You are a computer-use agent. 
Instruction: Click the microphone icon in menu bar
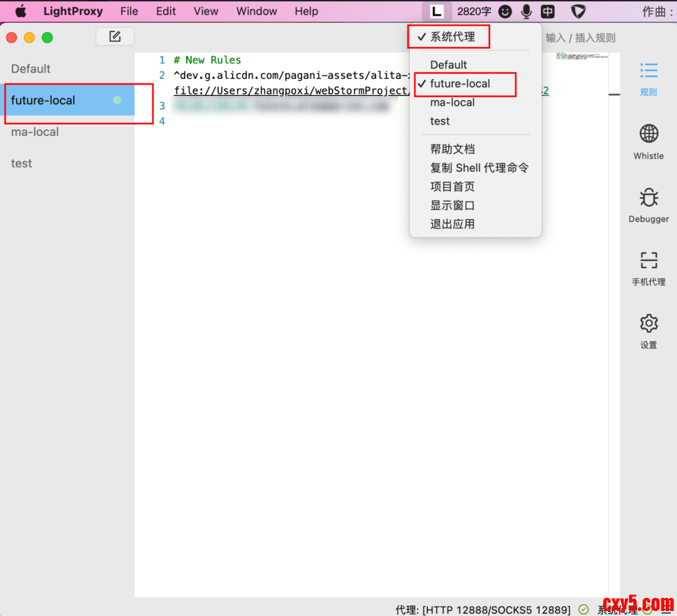tap(527, 11)
